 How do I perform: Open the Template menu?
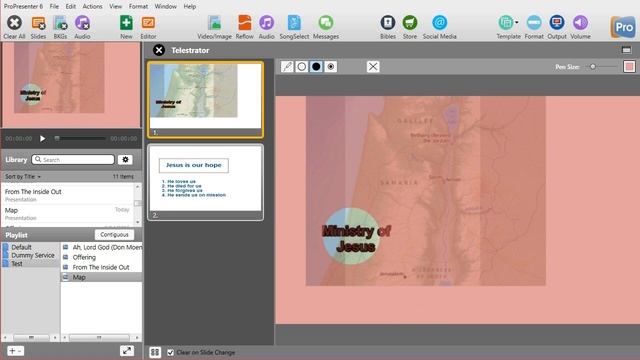pos(508,23)
